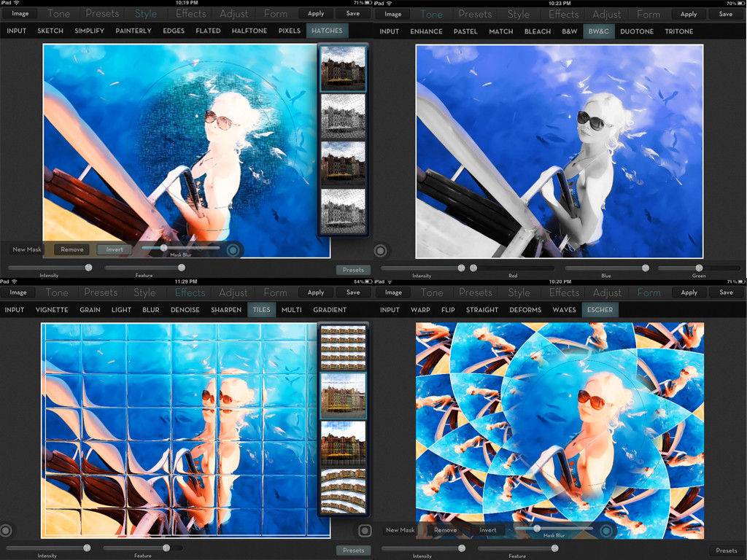Open the PAINTERLY style tab
The width and height of the screenshot is (747, 560).
tap(133, 31)
